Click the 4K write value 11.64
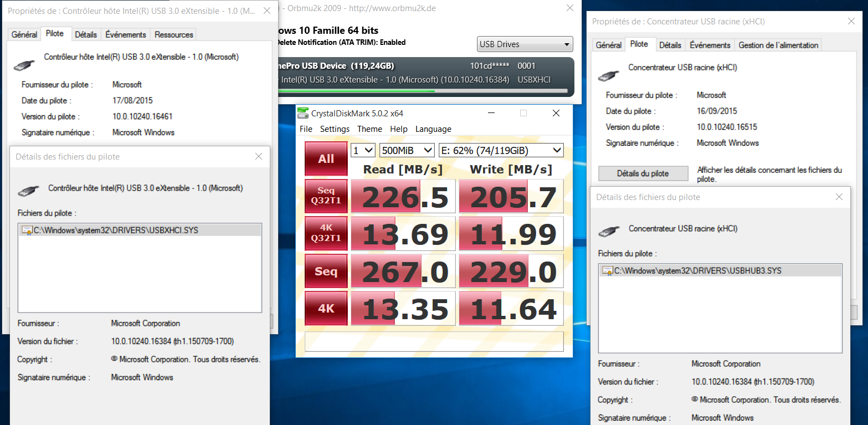Viewport: 868px width, 425px height. (x=511, y=308)
